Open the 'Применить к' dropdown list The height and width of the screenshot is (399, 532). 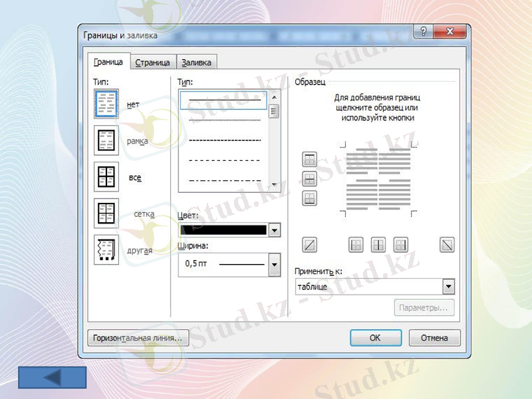(x=448, y=287)
